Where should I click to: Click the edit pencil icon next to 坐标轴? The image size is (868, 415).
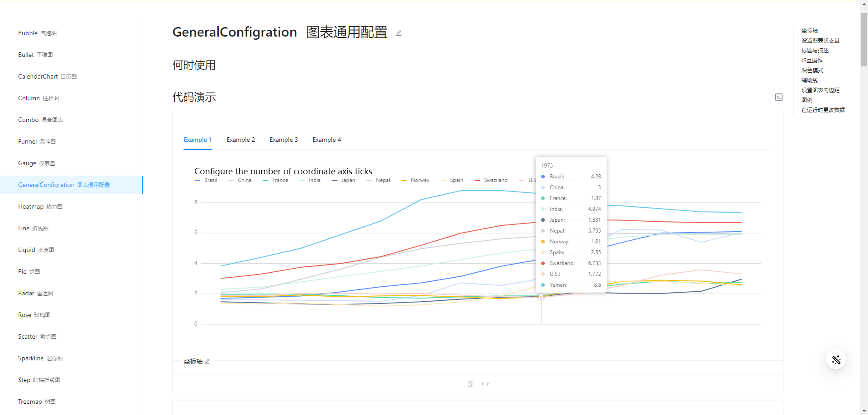[x=208, y=361]
